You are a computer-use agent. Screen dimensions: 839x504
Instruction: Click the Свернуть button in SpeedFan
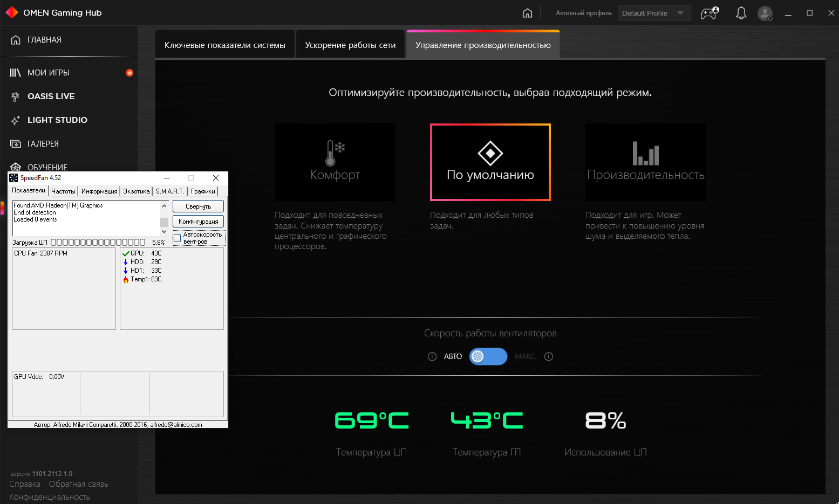point(197,206)
